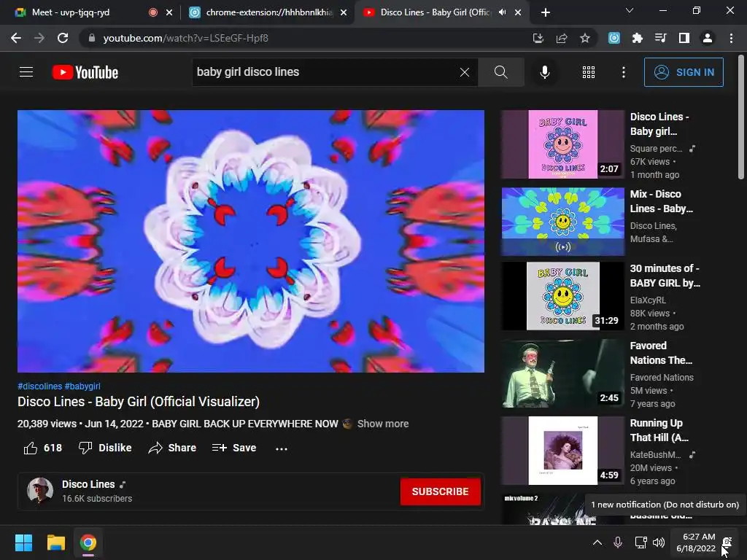
Task: Click install app icon in address bar
Action: (538, 38)
